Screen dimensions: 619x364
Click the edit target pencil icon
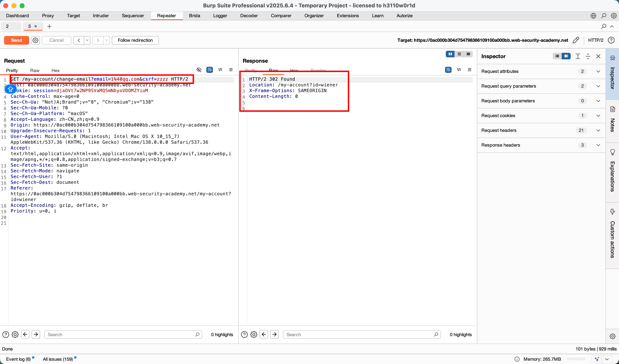(x=576, y=40)
